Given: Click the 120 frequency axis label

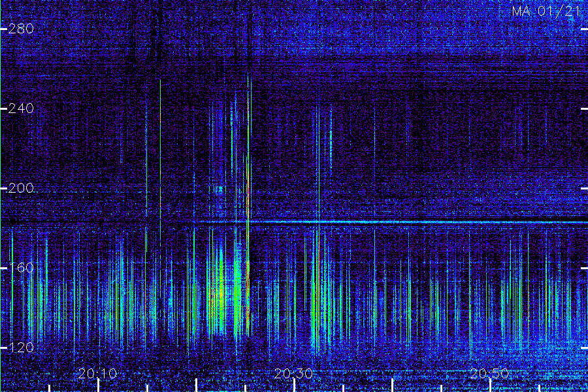Looking at the screenshot, I should tap(21, 348).
